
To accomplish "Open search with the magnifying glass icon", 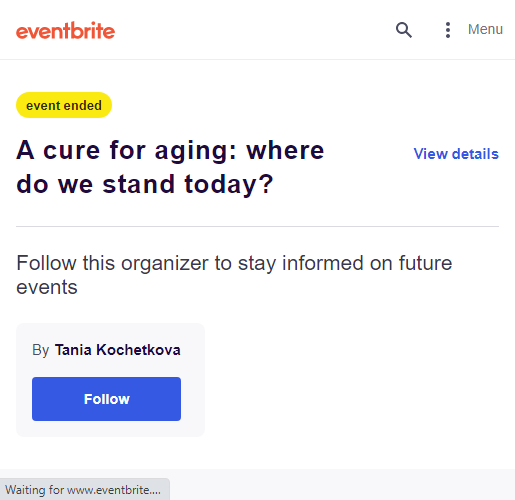I will pyautogui.click(x=404, y=30).
